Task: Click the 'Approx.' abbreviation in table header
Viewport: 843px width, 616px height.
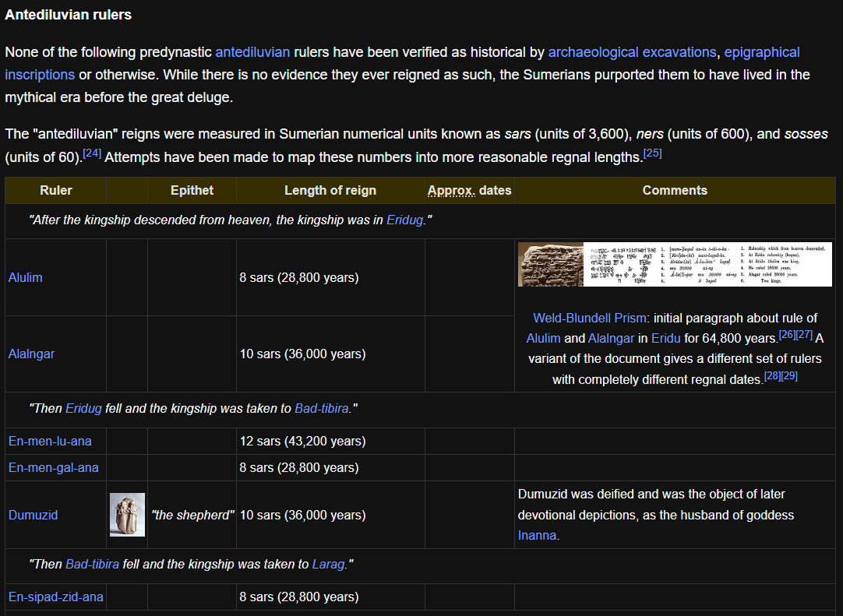Action: [451, 190]
